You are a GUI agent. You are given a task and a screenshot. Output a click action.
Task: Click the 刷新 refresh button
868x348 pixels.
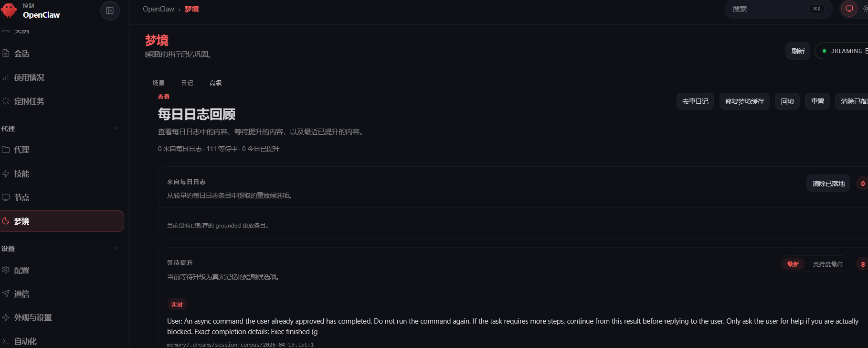(x=797, y=51)
